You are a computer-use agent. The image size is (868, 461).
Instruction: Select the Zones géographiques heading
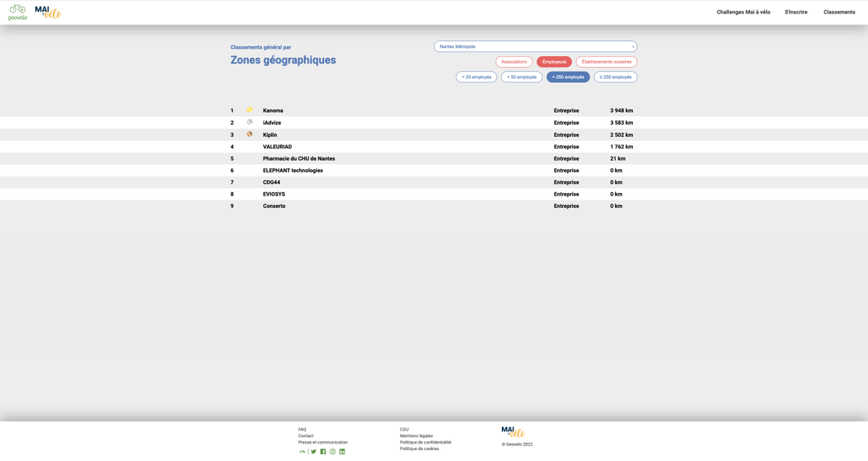[283, 60]
